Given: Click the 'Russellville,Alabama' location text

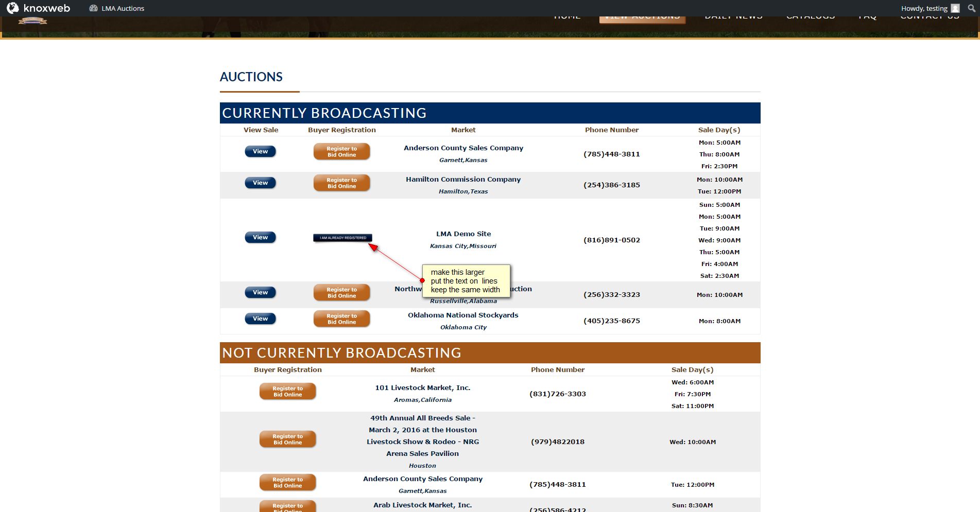Looking at the screenshot, I should [x=463, y=301].
